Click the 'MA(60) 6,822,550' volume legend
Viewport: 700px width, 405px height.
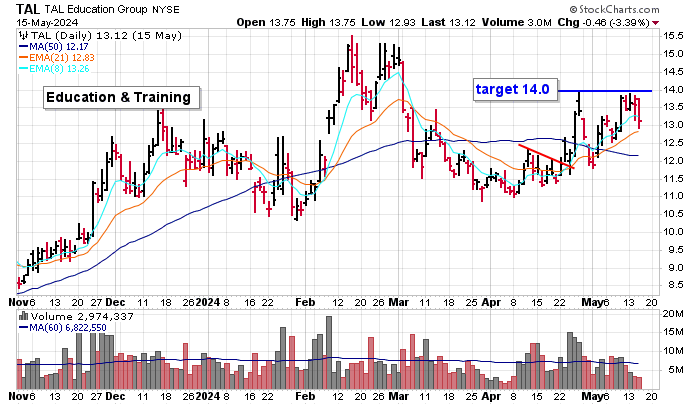[x=62, y=328]
